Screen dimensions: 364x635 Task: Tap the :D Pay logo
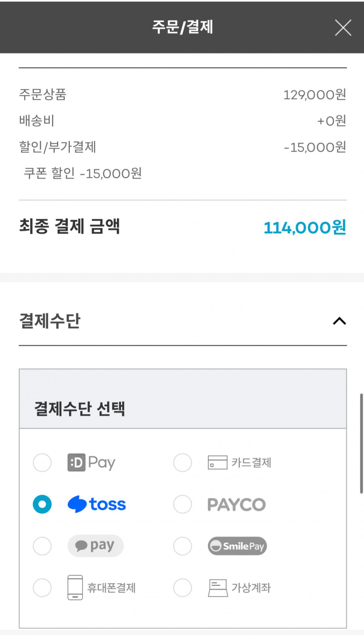(91, 462)
